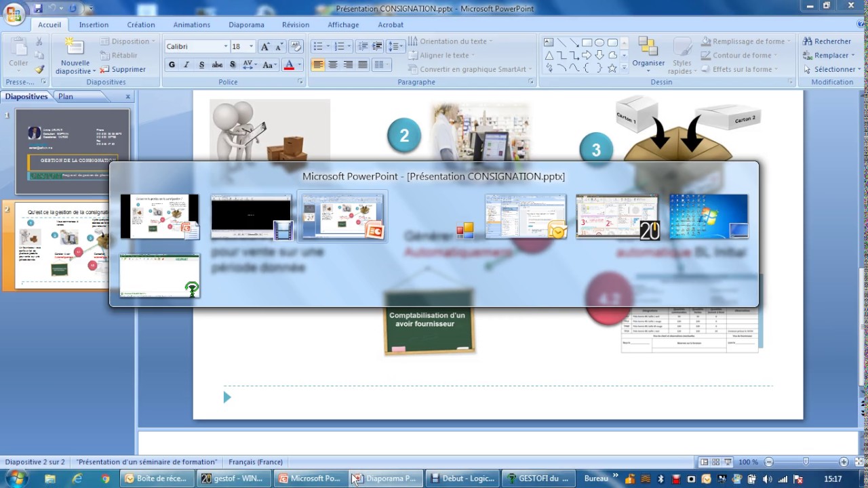Screen dimensions: 868x488
Task: Open the Diaporama ribbon tab
Action: click(x=246, y=24)
